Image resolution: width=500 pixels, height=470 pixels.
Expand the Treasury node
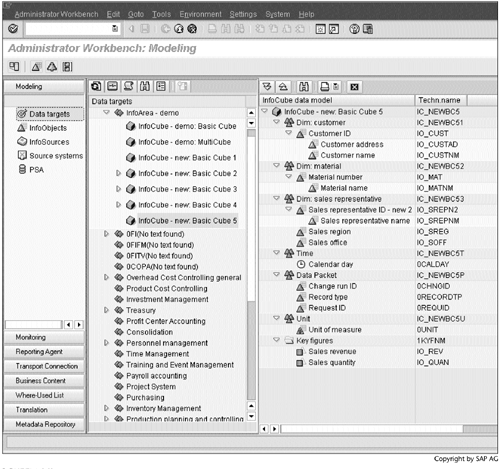click(106, 310)
